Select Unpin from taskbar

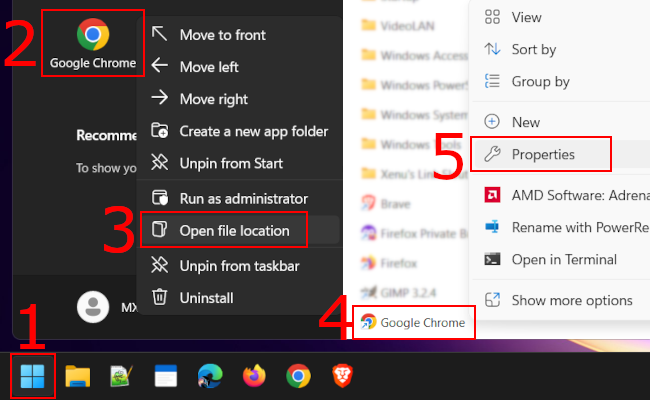(x=239, y=266)
